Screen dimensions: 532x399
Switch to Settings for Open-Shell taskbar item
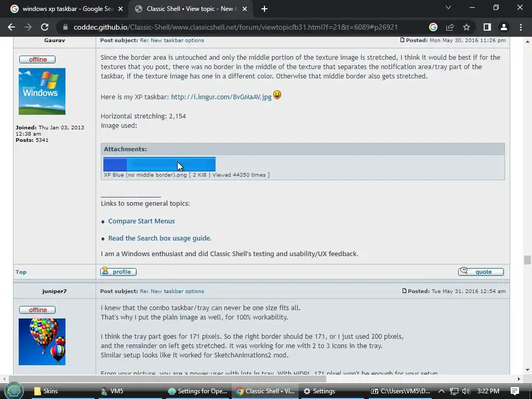[x=198, y=391]
